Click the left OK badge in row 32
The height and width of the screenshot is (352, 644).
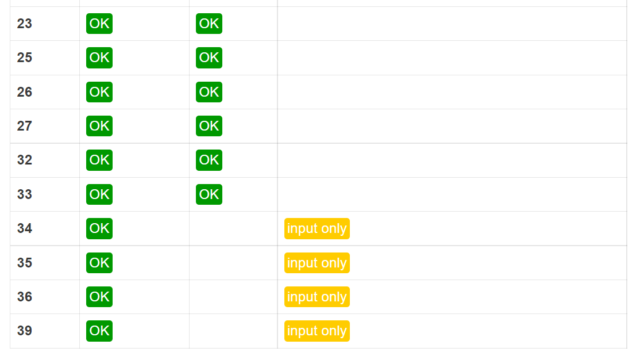pyautogui.click(x=99, y=160)
